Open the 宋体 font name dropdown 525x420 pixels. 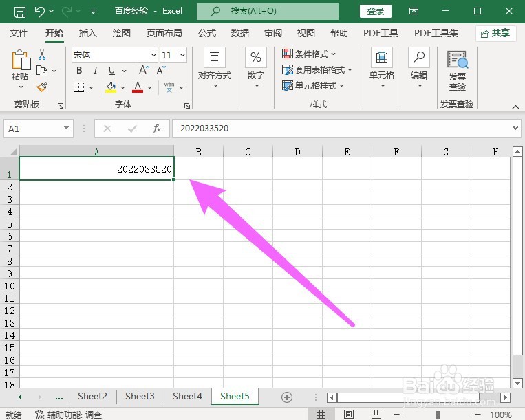tap(153, 55)
